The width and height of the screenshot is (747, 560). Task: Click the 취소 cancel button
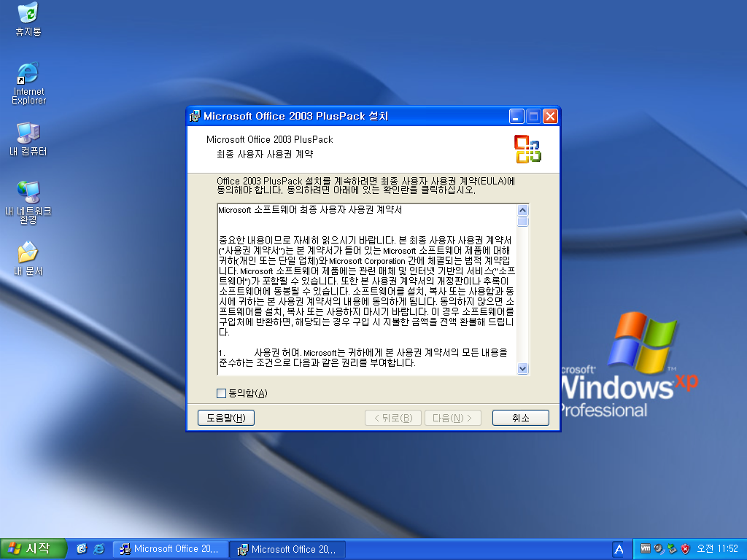click(521, 418)
